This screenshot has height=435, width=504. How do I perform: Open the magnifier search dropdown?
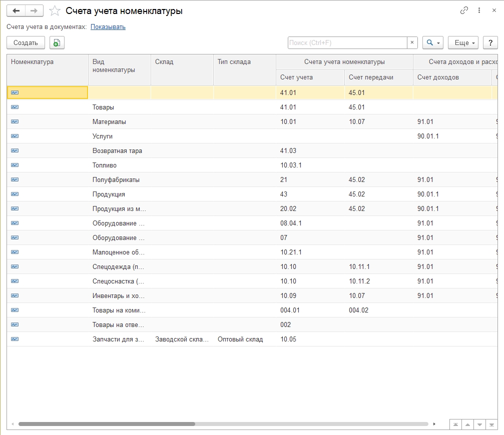(x=432, y=42)
